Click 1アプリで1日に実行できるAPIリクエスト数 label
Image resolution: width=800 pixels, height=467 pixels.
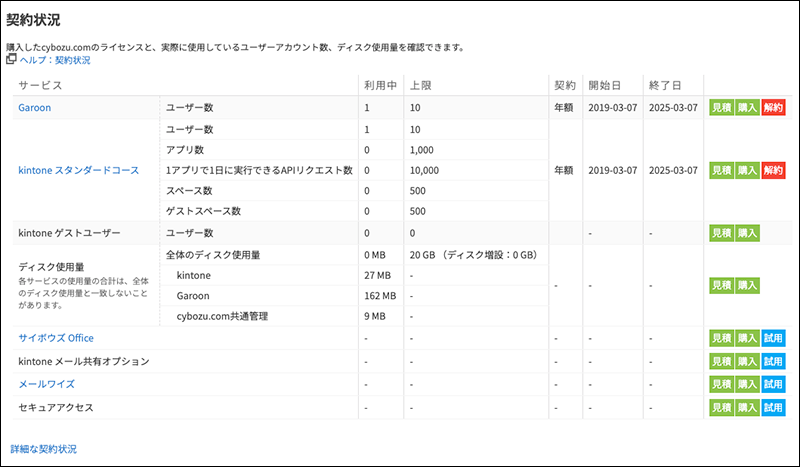(x=259, y=170)
